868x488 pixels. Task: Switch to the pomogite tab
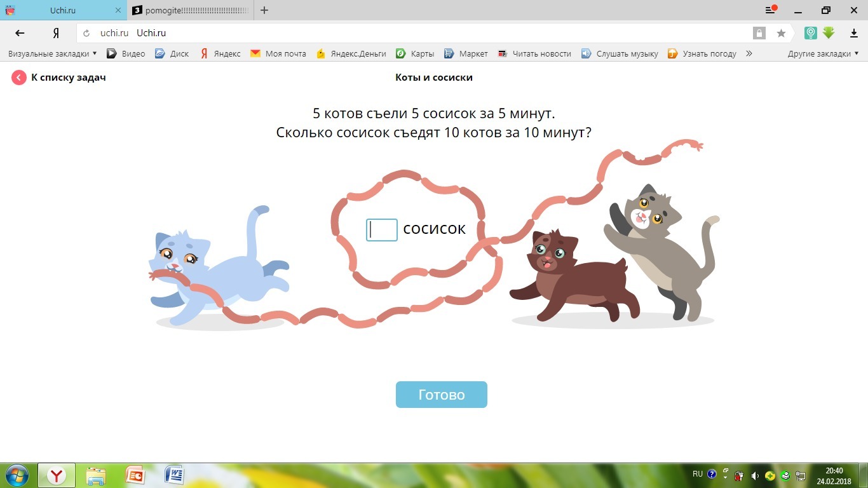point(189,10)
